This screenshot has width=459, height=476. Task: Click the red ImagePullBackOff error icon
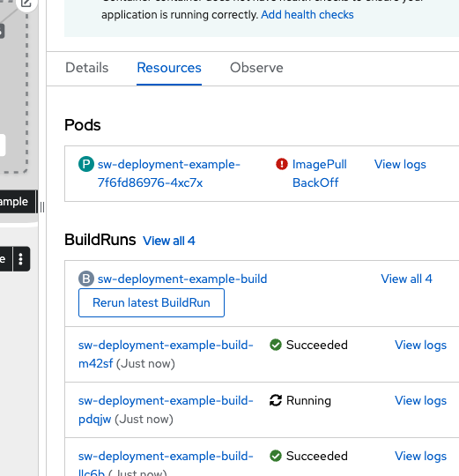(x=282, y=164)
